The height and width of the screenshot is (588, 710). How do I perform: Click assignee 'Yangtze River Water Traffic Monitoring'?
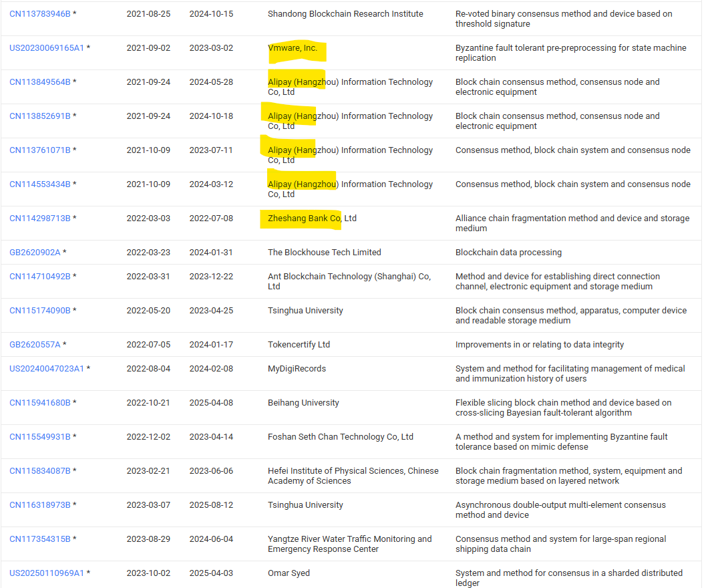(x=342, y=539)
